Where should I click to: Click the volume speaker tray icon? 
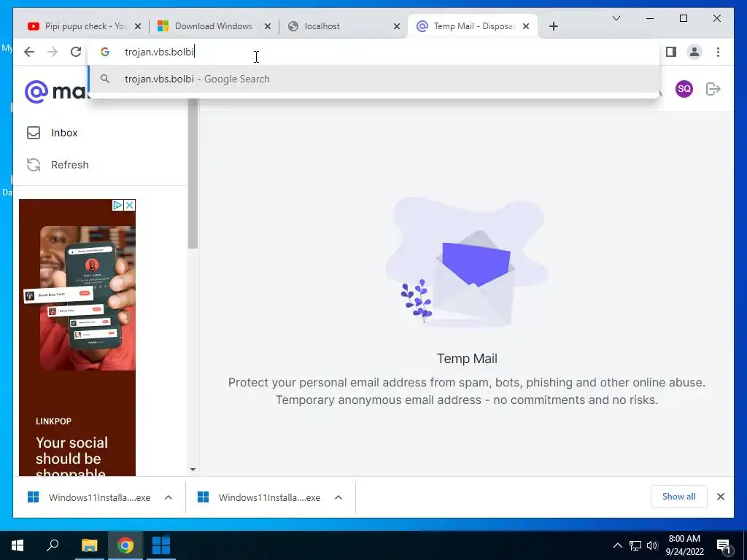(x=652, y=545)
